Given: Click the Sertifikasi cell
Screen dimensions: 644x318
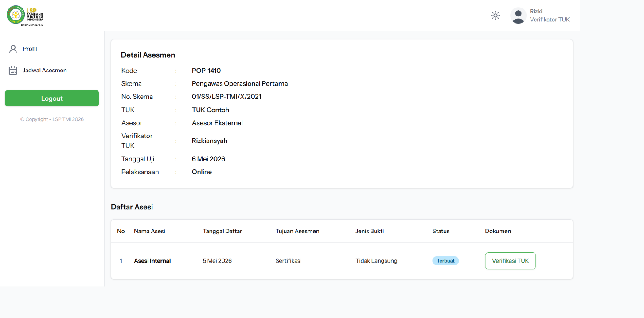Looking at the screenshot, I should tap(289, 261).
